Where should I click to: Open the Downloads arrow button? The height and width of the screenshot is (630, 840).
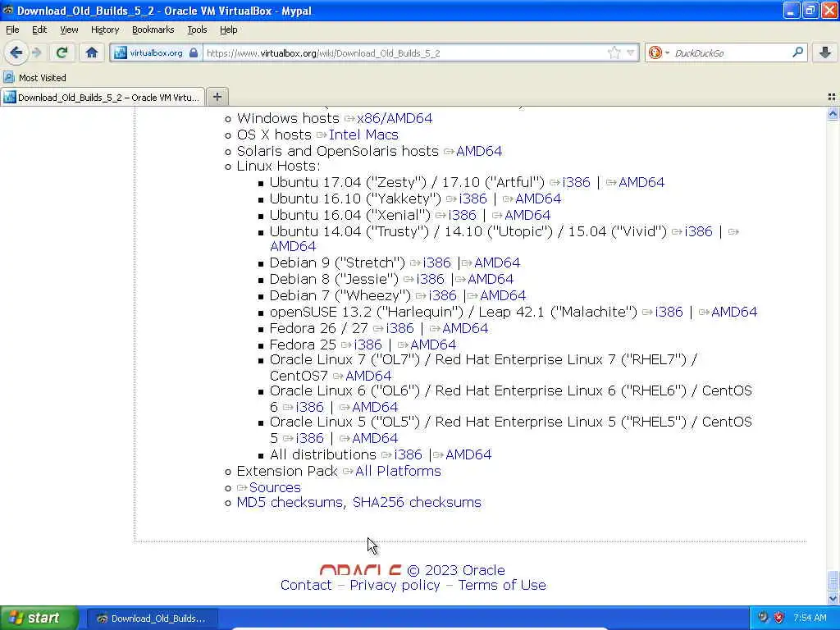(825, 52)
